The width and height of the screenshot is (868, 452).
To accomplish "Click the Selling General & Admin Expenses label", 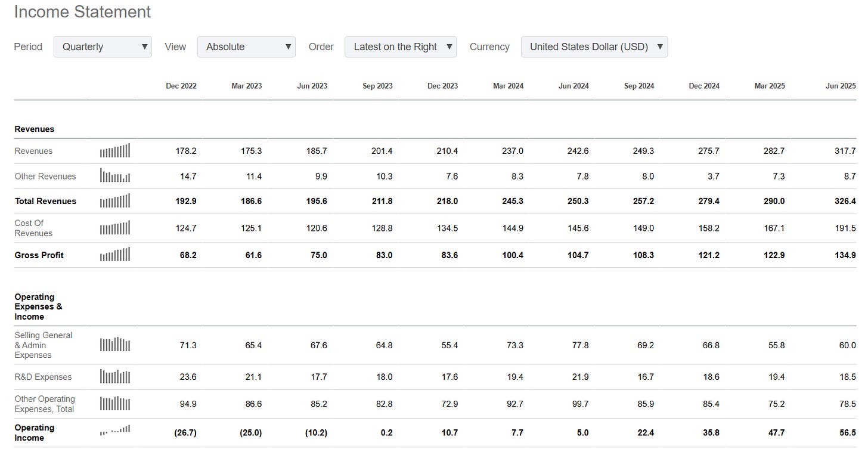I will [44, 345].
